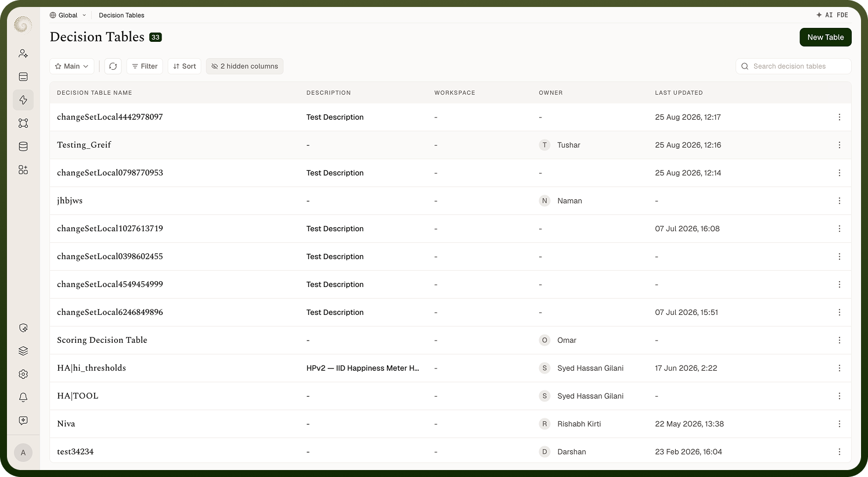The height and width of the screenshot is (477, 868).
Task: Toggle the 2 hidden columns control
Action: 245,66
